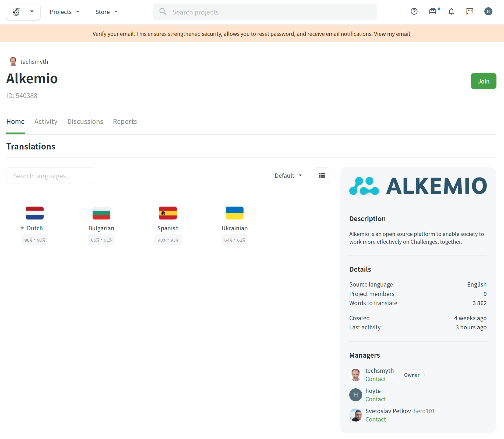504x439 pixels.
Task: Expand the Crowdin logo dropdown
Action: 23,12
